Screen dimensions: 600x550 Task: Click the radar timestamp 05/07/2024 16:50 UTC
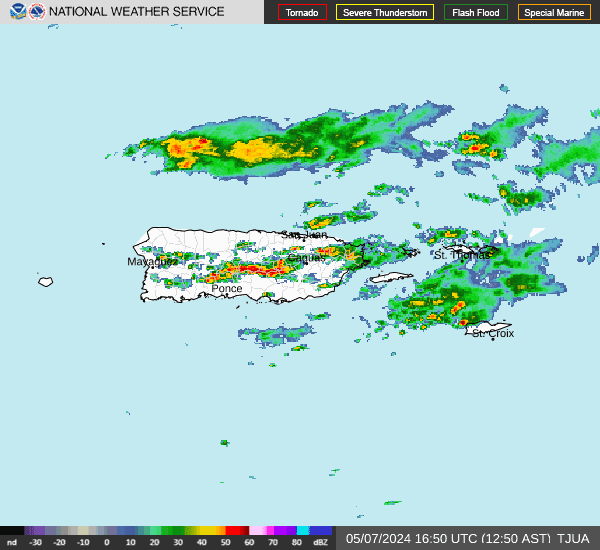446,538
